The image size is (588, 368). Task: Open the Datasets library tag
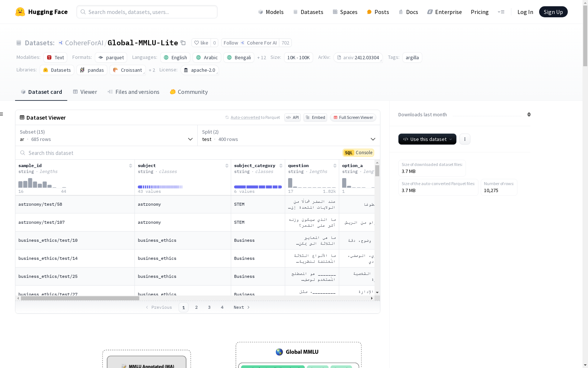pyautogui.click(x=57, y=70)
